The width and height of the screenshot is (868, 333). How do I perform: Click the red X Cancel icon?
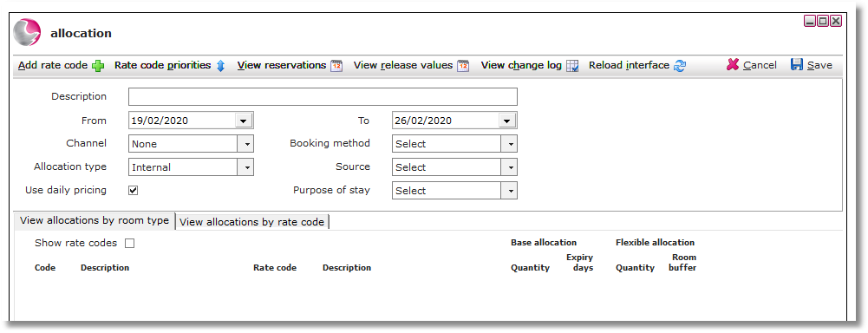[x=733, y=65]
